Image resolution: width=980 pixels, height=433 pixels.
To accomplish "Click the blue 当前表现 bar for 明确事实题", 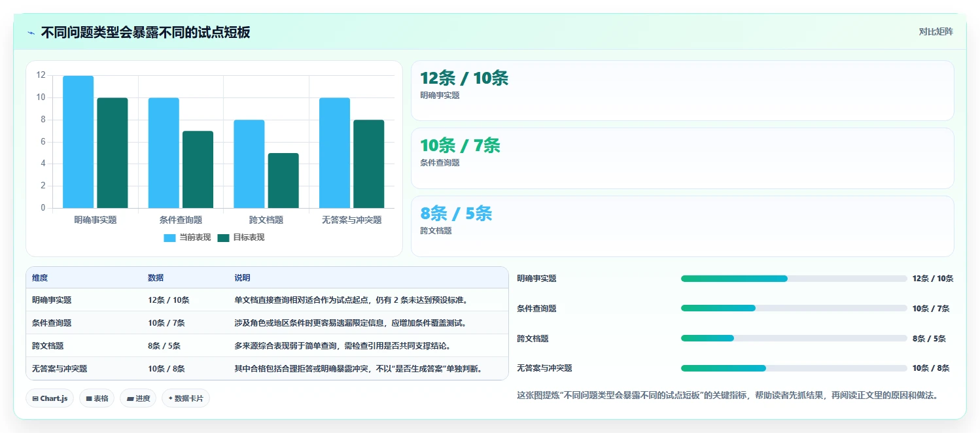I will point(78,142).
